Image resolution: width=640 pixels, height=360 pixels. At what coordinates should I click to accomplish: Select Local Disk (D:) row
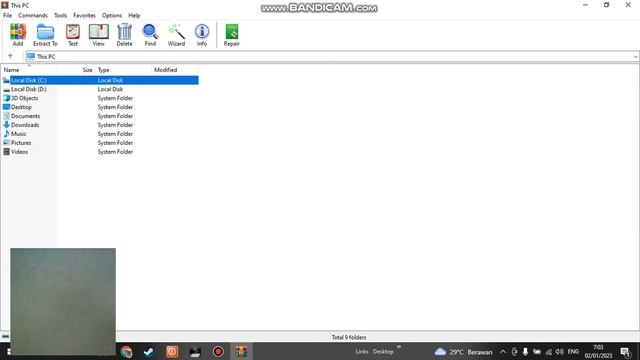coord(100,89)
